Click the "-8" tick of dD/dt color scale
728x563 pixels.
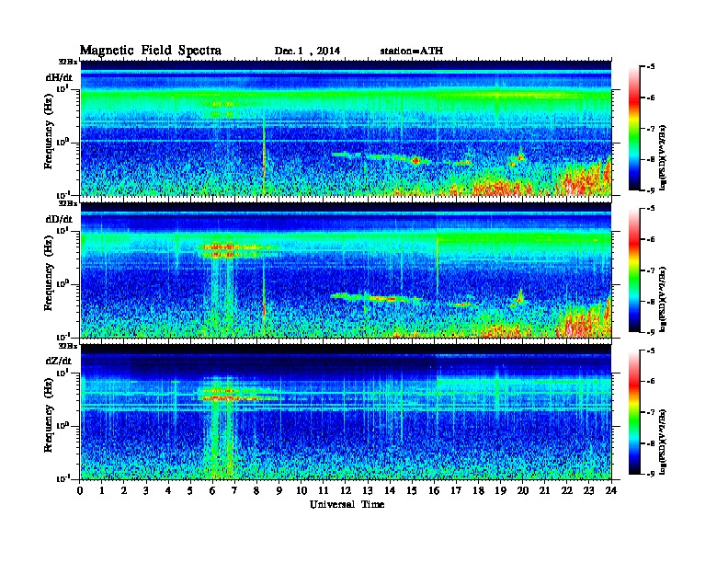pos(651,302)
